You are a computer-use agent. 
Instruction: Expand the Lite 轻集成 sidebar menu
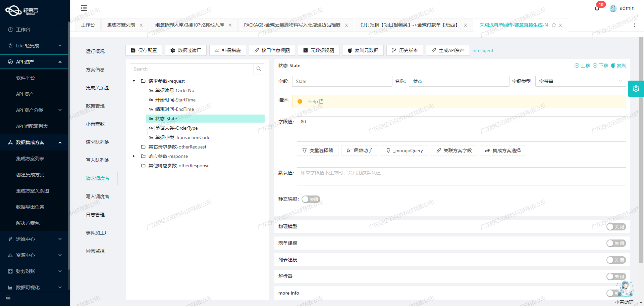[60, 46]
